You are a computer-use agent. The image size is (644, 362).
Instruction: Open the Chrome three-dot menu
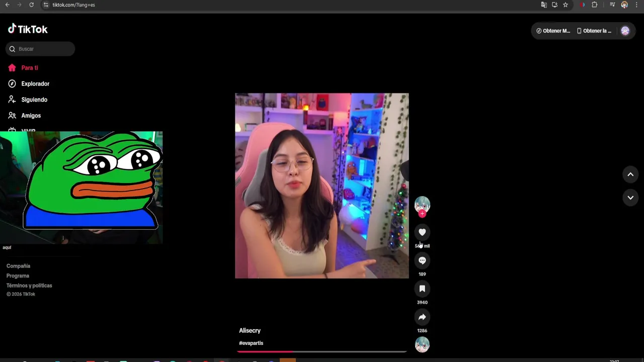click(636, 5)
